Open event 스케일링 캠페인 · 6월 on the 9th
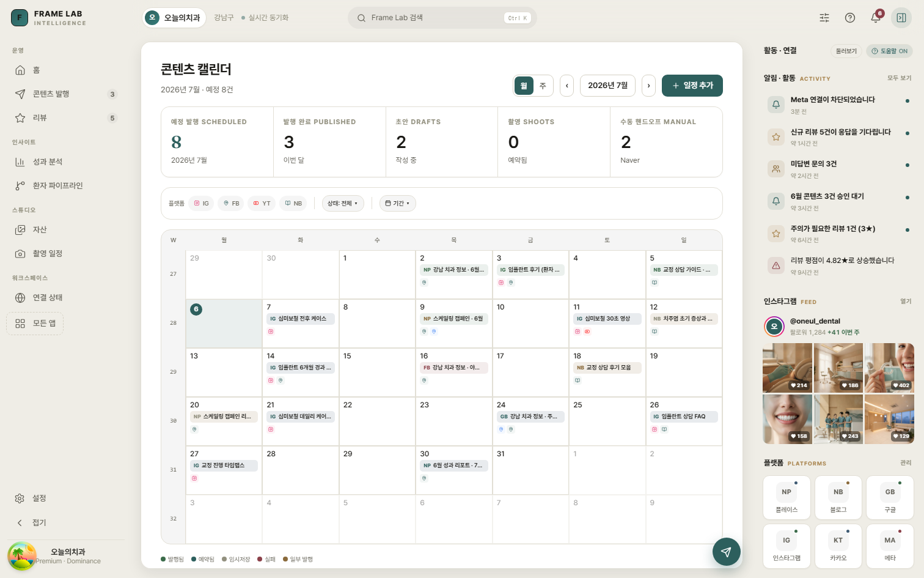 point(453,319)
